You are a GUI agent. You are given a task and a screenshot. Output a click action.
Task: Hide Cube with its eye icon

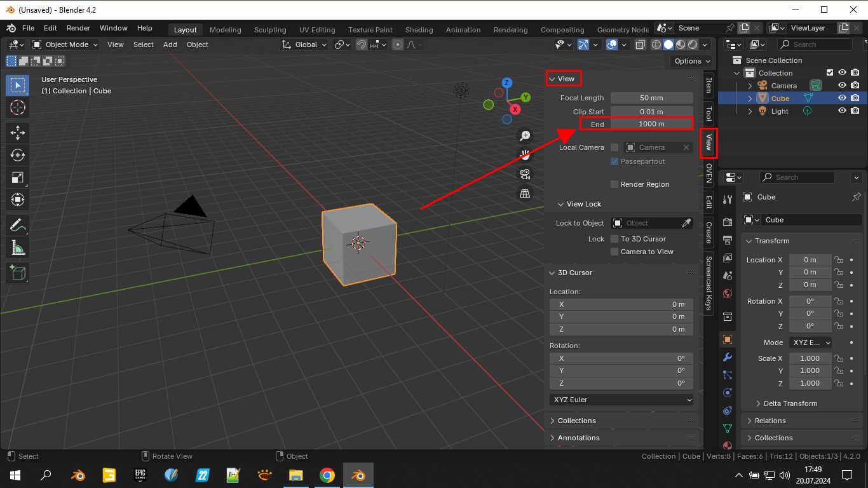[842, 98]
